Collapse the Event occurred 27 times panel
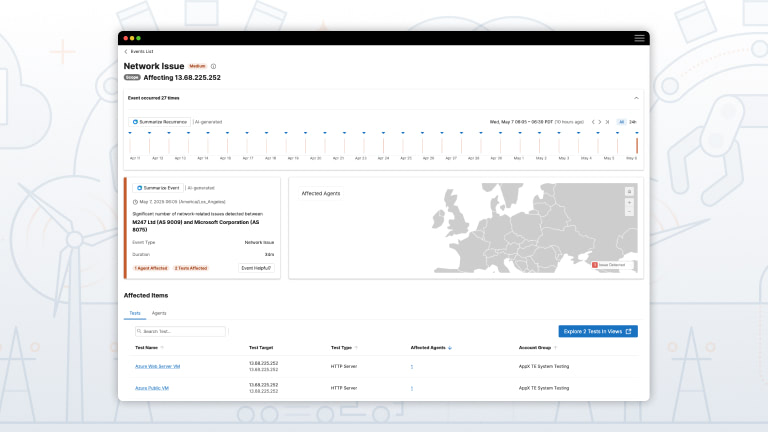768x432 pixels. pos(636,98)
